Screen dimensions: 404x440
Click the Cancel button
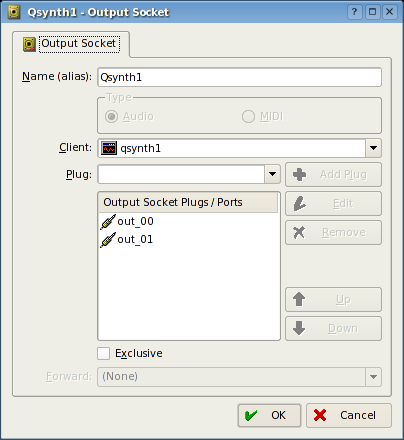click(349, 415)
